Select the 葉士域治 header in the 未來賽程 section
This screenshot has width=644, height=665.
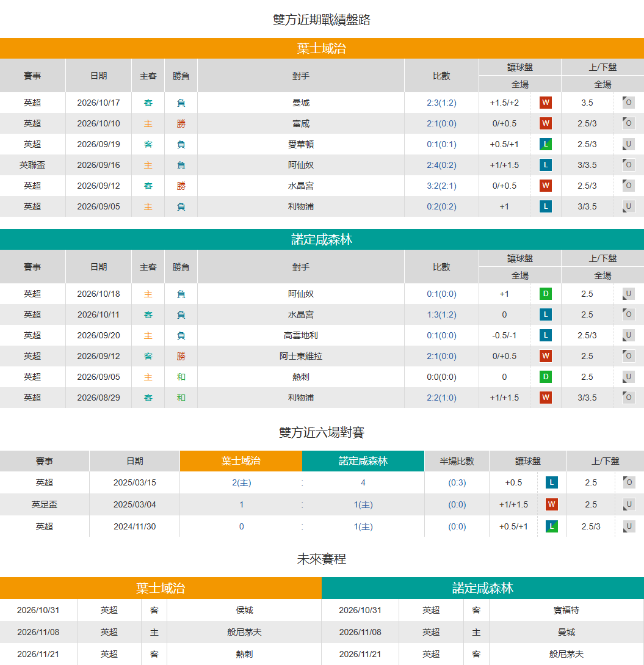(x=161, y=588)
